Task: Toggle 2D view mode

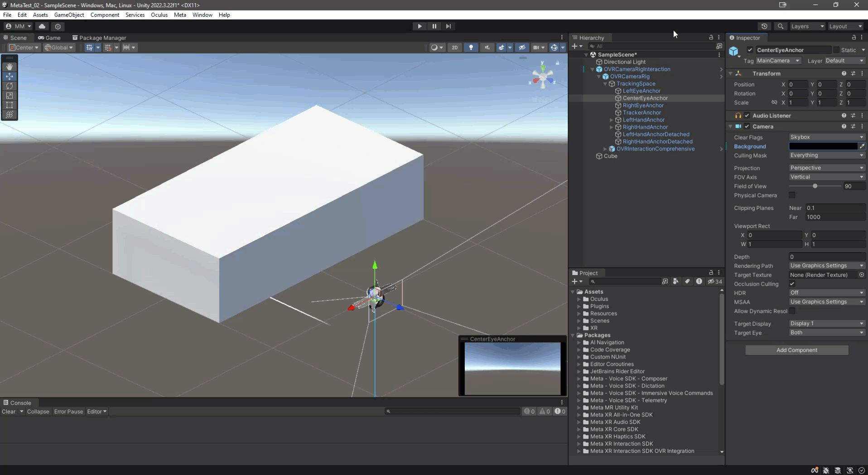Action: point(454,48)
